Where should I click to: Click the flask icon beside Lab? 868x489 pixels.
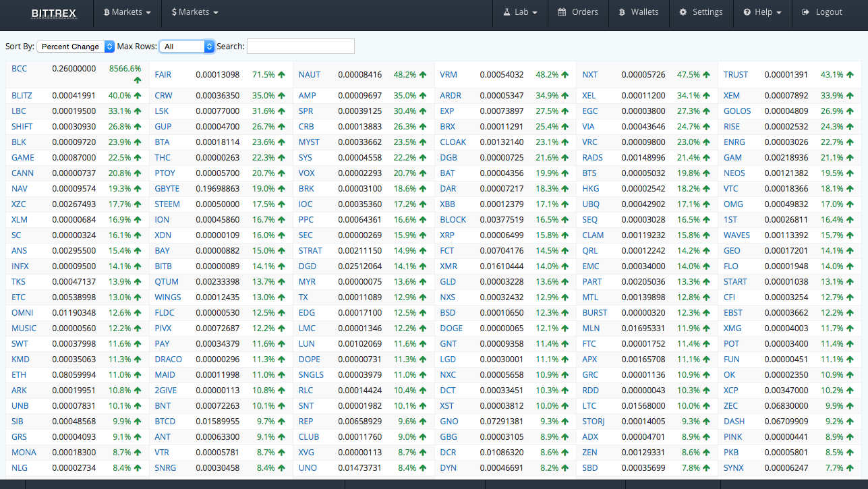[x=507, y=12]
